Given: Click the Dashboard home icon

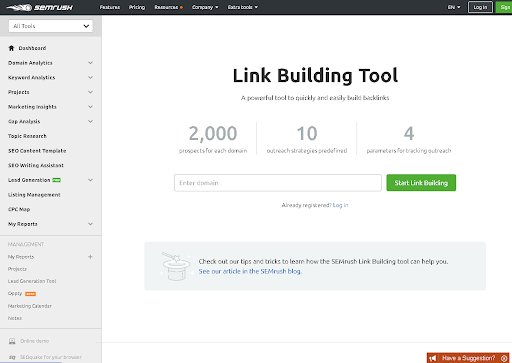Looking at the screenshot, I should click(11, 48).
